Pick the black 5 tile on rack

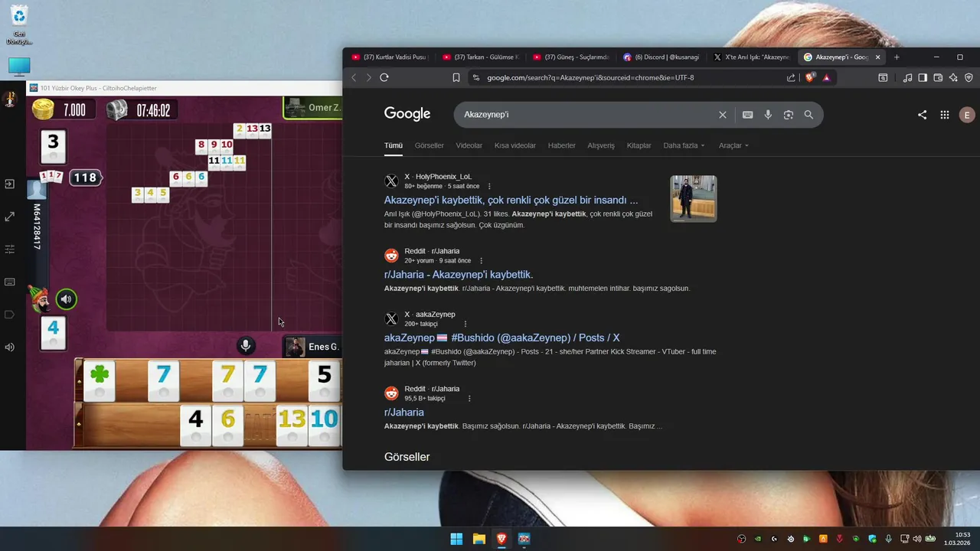click(324, 382)
